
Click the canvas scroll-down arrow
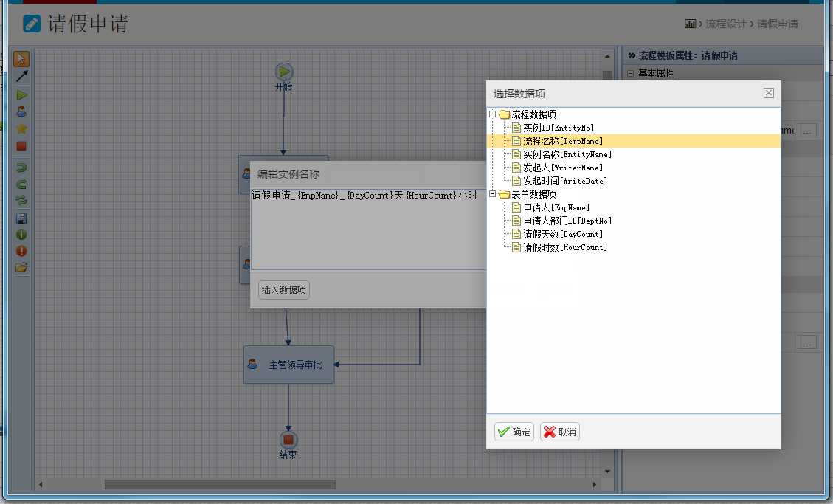[608, 472]
